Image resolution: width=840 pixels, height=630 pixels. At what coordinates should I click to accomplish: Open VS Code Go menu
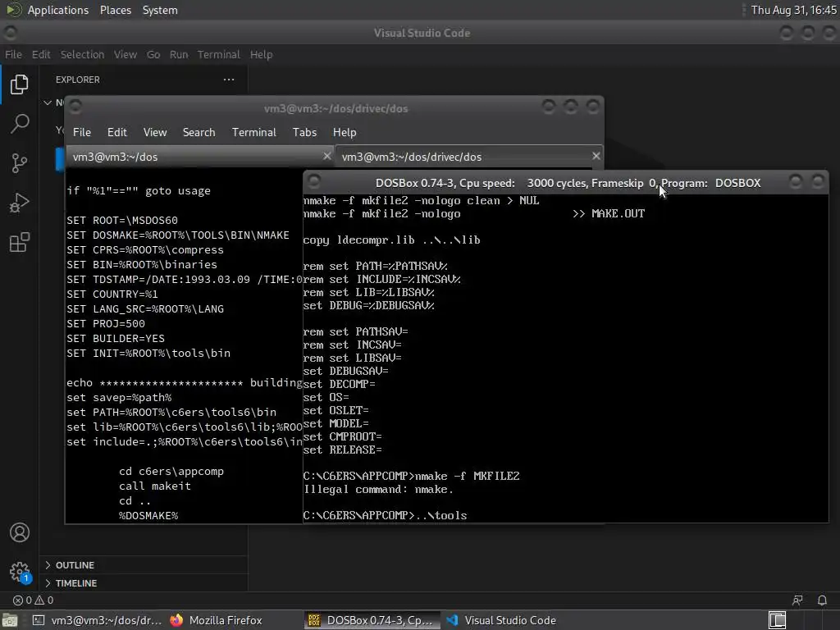pyautogui.click(x=153, y=54)
